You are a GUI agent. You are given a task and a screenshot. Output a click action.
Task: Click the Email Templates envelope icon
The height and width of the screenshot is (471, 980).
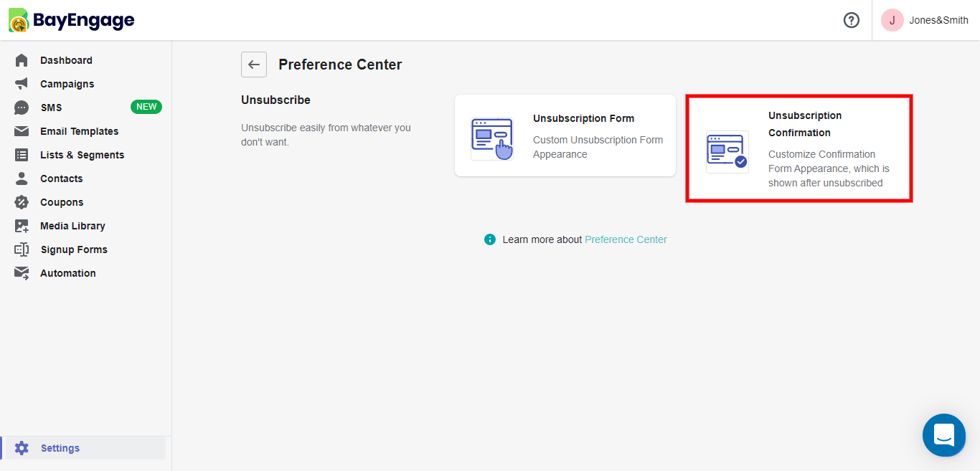tap(22, 131)
